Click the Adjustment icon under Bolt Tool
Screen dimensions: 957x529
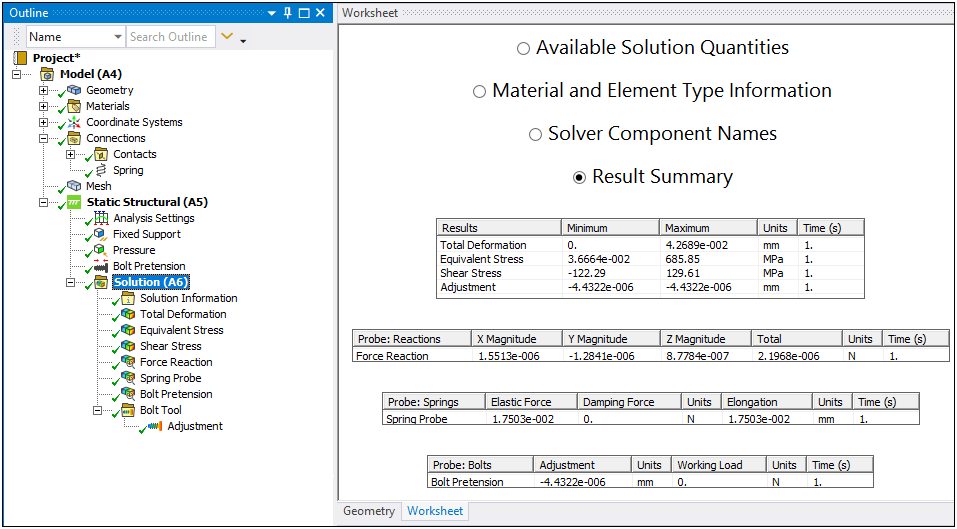point(154,426)
